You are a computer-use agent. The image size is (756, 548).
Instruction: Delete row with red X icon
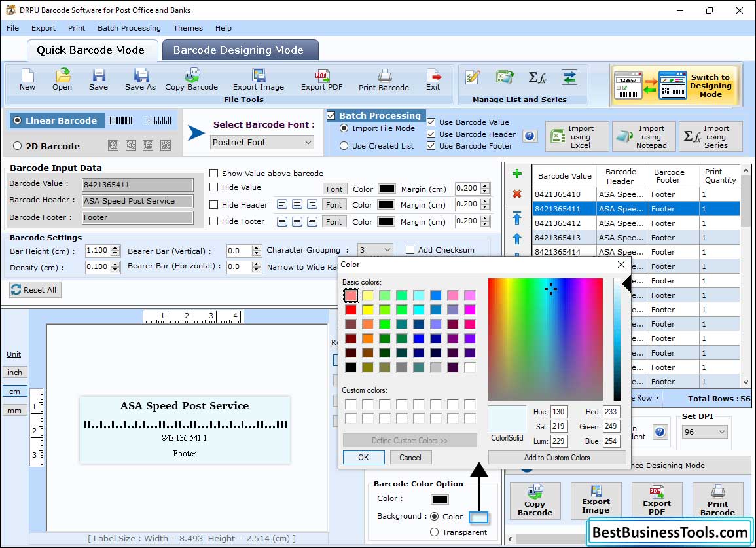coord(517,194)
